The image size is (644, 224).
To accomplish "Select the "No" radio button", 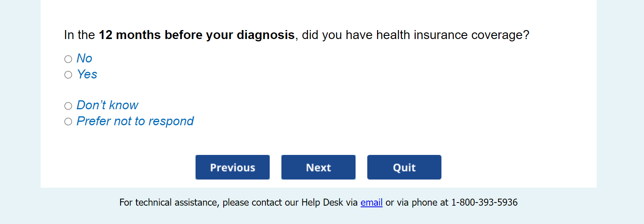I will coord(68,59).
